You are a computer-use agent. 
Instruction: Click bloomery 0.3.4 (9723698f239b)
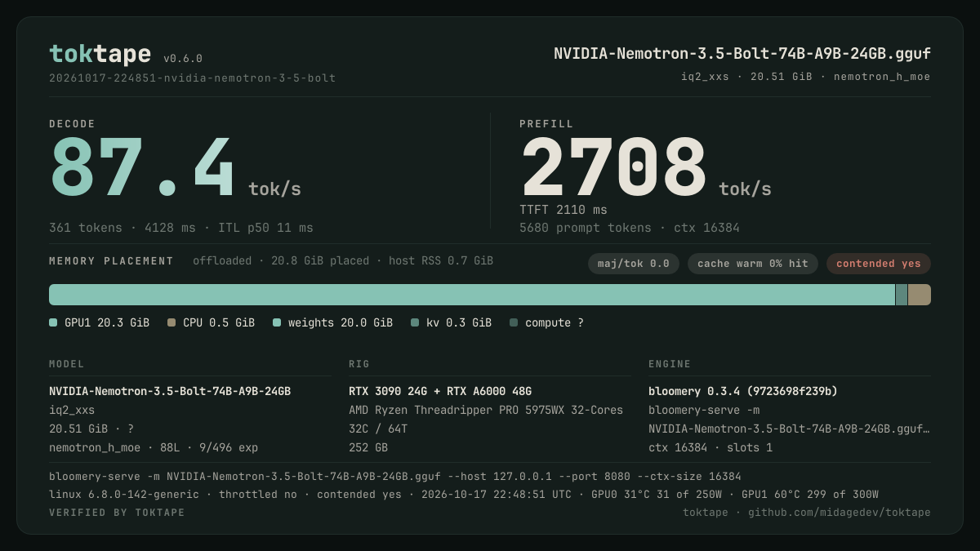[x=743, y=391]
